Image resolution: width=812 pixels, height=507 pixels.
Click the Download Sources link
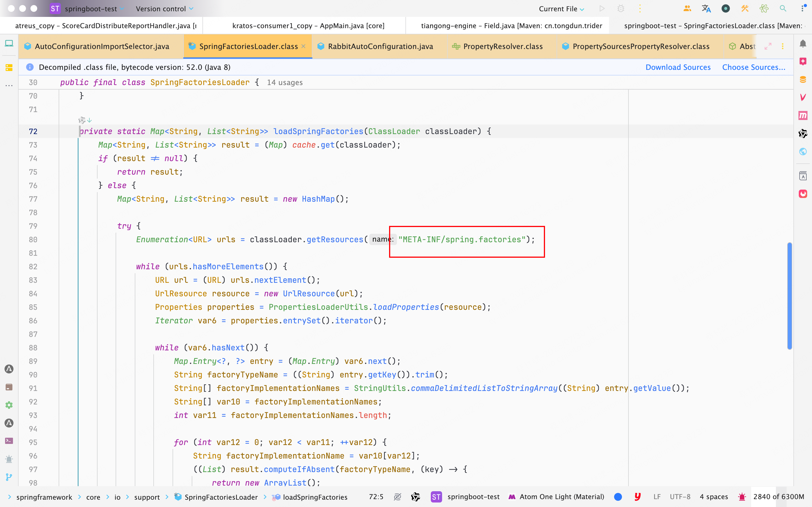click(678, 67)
